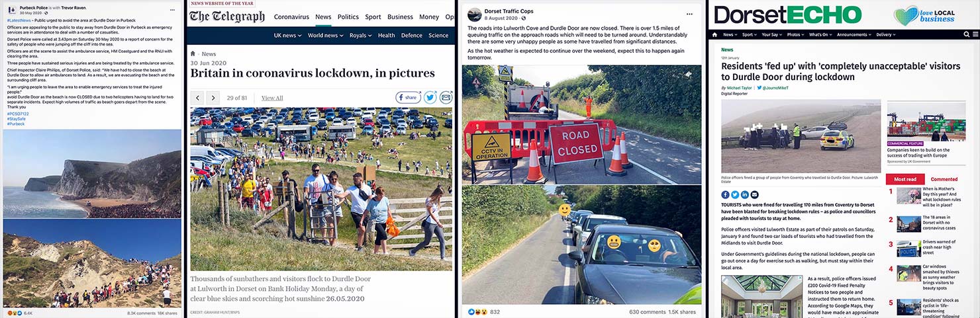Select the Most read tab

point(905,179)
